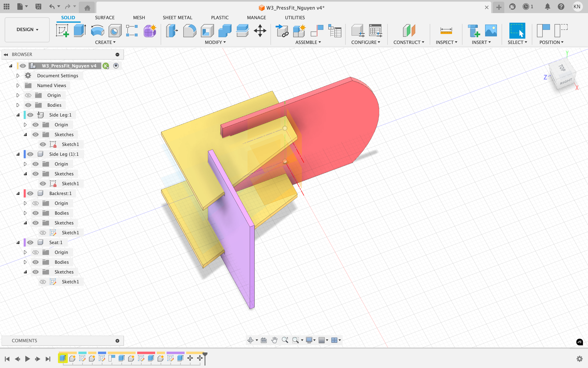Expand the Document Settings node
This screenshot has width=588, height=368.
coord(18,76)
